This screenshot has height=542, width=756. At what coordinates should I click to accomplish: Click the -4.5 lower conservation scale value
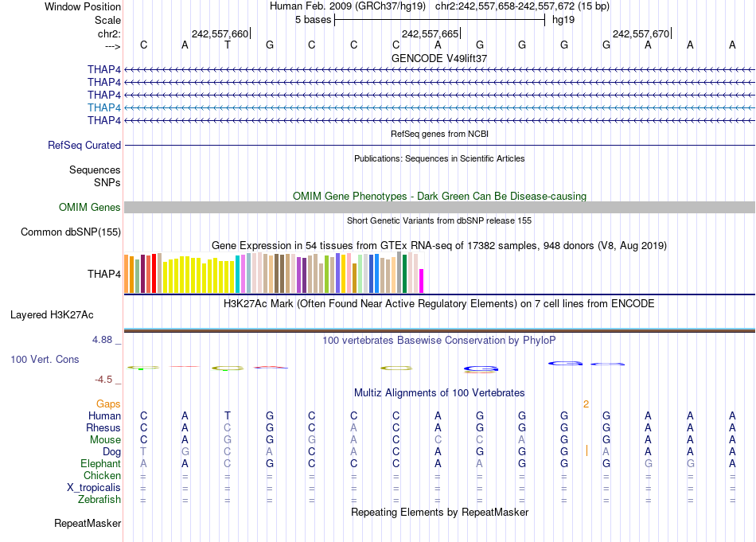click(x=103, y=380)
